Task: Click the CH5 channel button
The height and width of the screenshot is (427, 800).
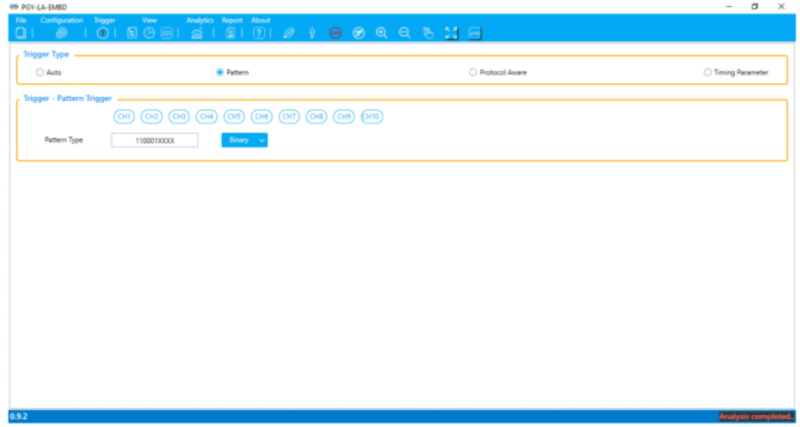Action: pos(234,117)
